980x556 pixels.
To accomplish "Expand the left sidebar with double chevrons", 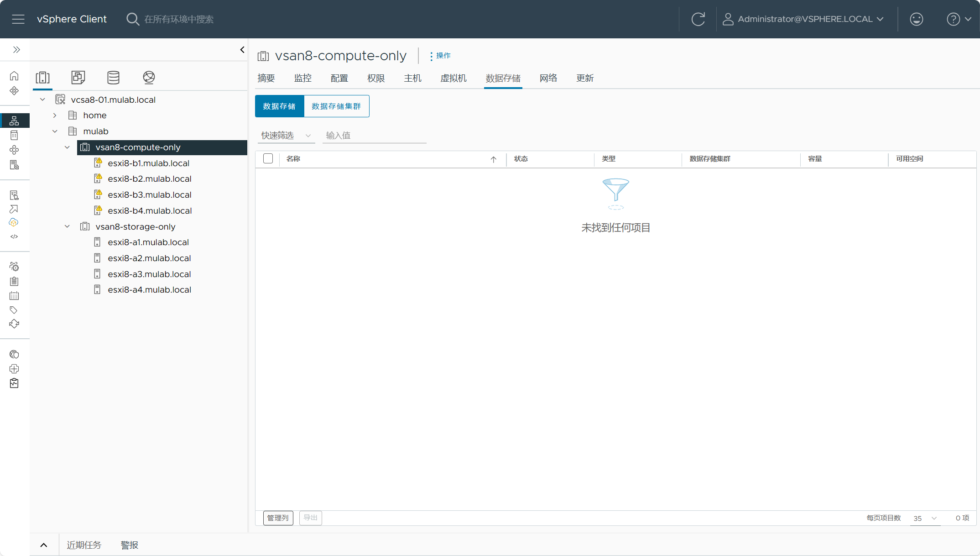I will pos(16,49).
